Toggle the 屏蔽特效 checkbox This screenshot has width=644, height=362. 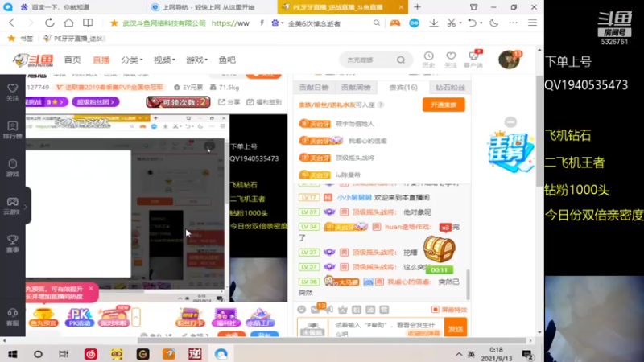[x=435, y=310]
